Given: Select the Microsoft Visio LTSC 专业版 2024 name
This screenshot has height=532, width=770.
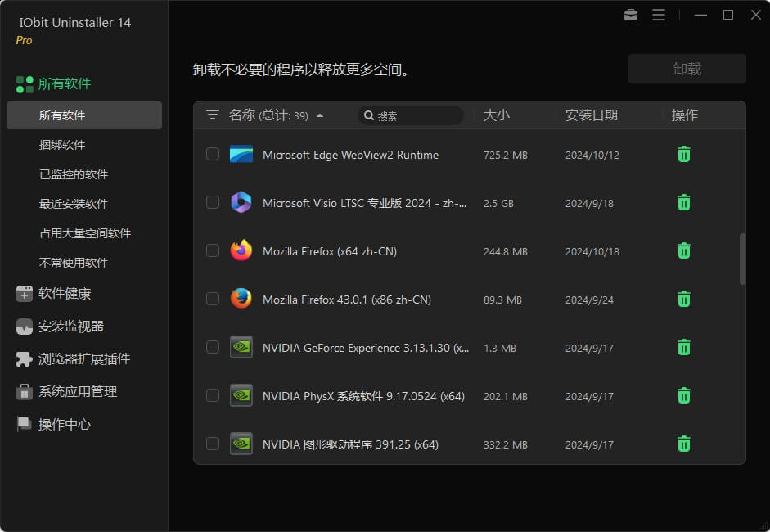Looking at the screenshot, I should click(365, 203).
